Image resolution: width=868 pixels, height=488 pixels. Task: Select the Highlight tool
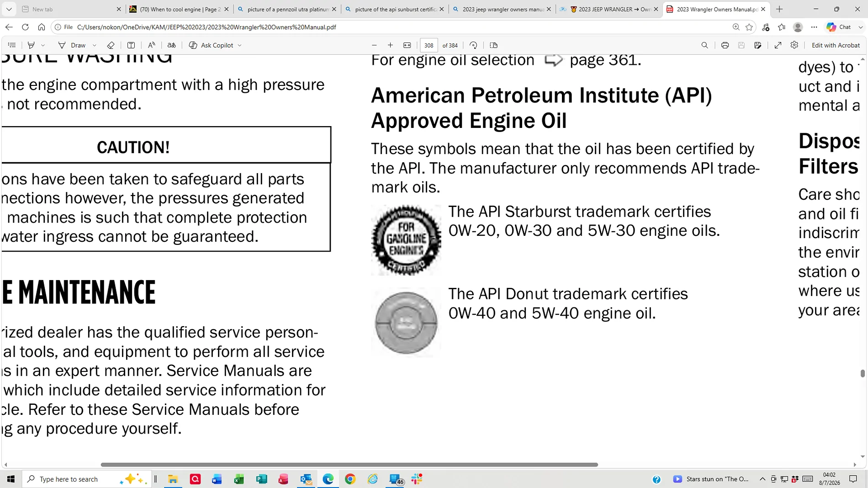click(31, 45)
